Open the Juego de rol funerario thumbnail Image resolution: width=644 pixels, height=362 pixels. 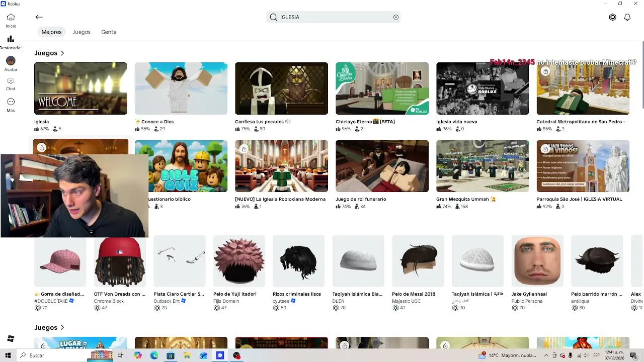coord(382,166)
